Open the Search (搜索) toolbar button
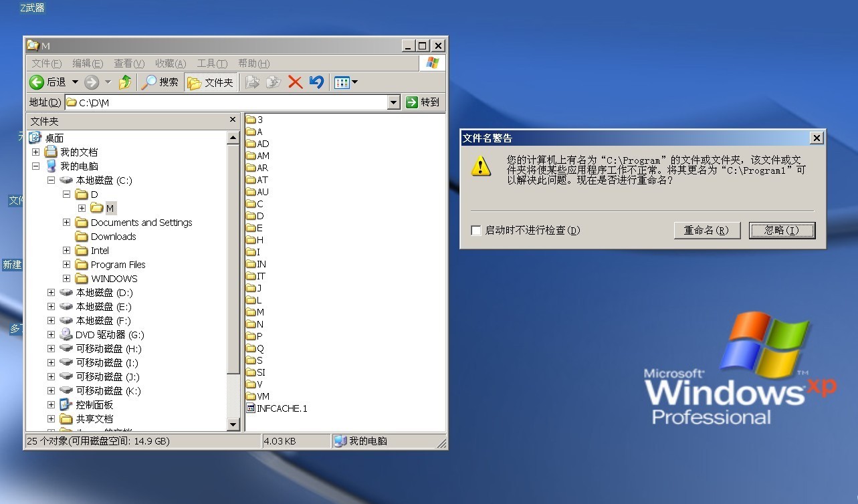 tap(160, 82)
